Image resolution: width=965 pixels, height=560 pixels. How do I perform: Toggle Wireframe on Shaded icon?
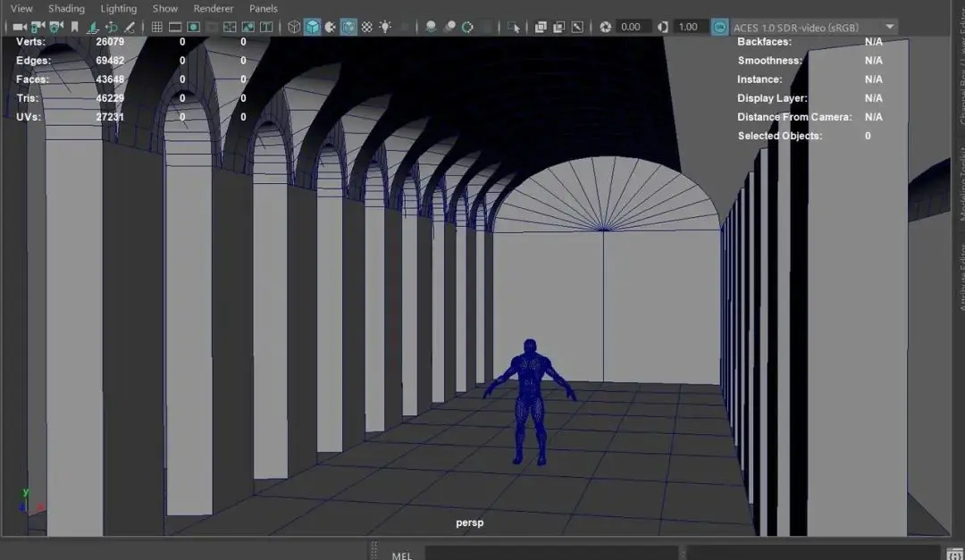coord(348,27)
